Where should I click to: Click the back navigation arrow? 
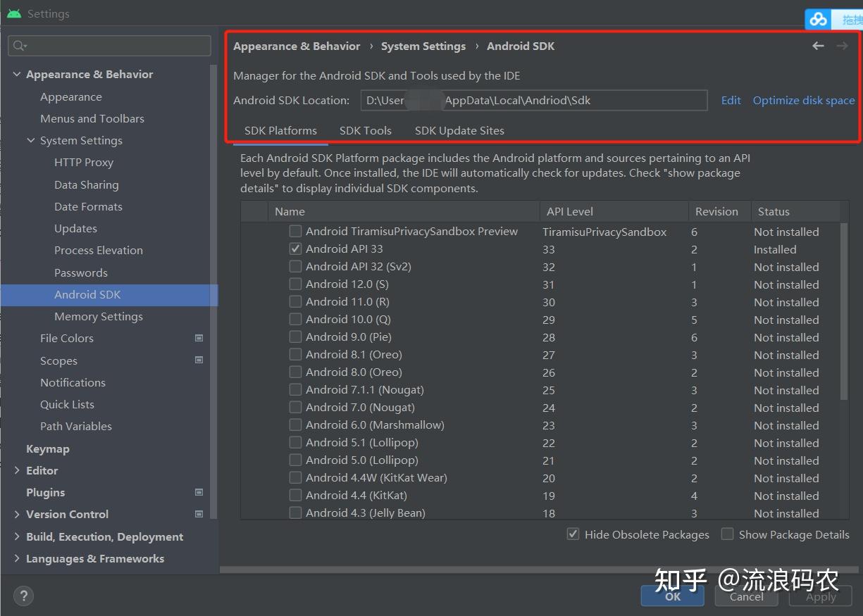pyautogui.click(x=817, y=46)
